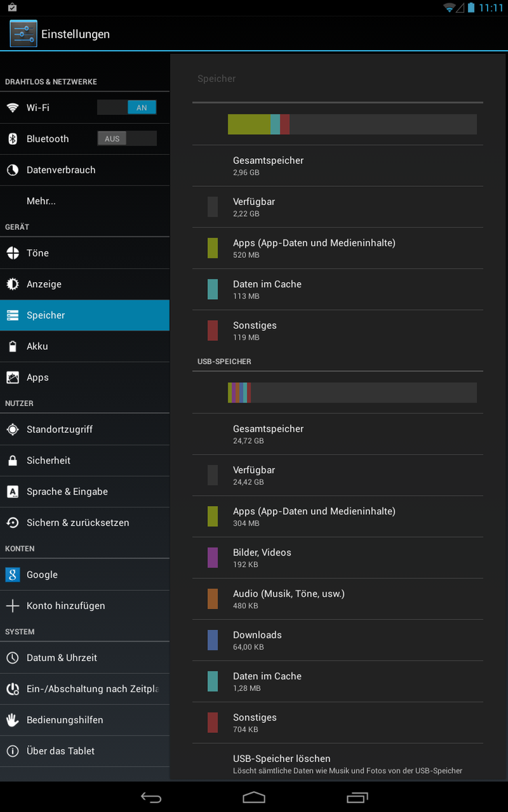Open Akku battery settings icon
This screenshot has width=508, height=812.
[x=13, y=346]
